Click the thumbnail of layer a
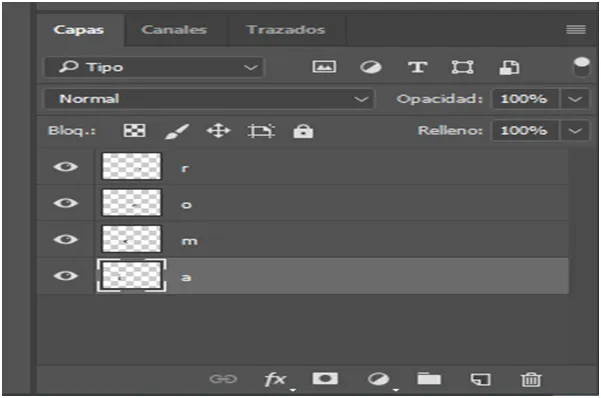 tap(131, 275)
